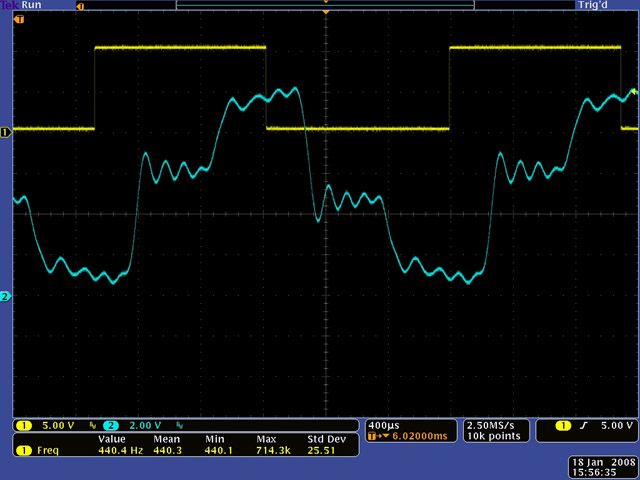Toggle channel 2 2.00 V scale readout

click(144, 425)
